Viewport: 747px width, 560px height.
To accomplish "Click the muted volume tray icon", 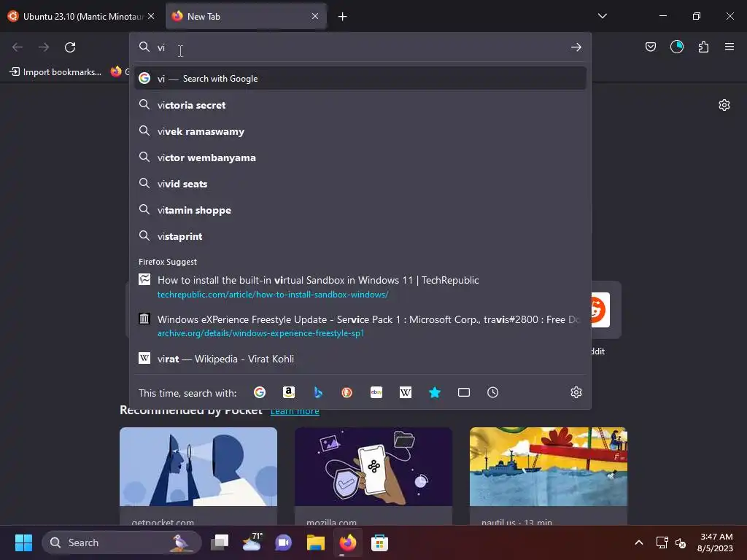I will [x=681, y=542].
